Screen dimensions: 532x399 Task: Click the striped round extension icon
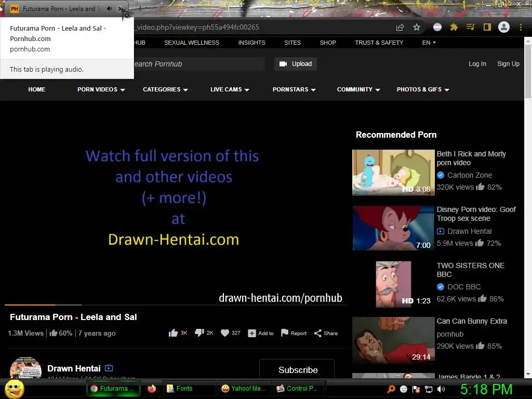(x=437, y=27)
